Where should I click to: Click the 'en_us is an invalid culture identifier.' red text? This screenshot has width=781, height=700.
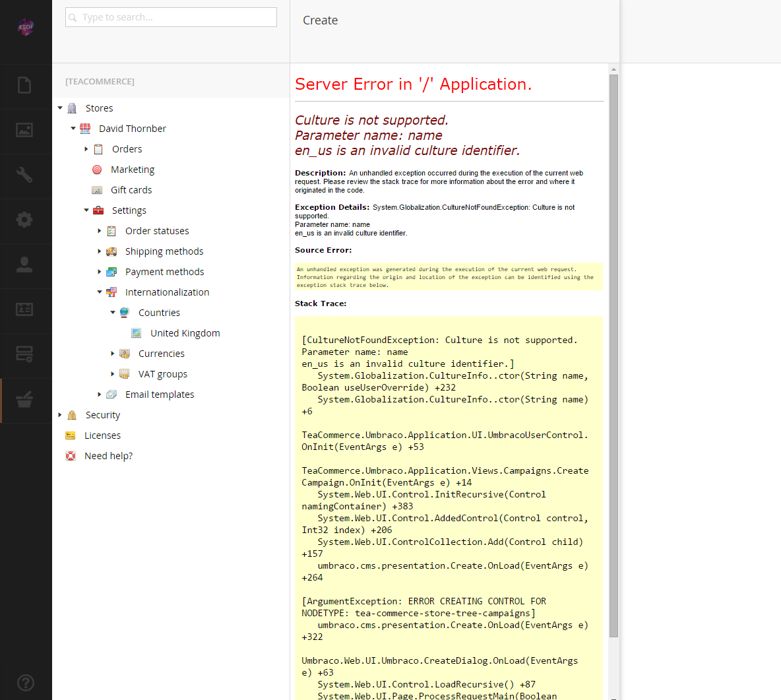click(x=408, y=150)
